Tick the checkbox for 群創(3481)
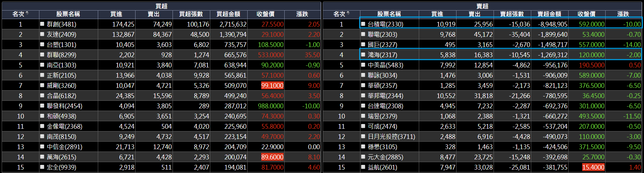Viewport: 644px width, 173px height. coord(42,24)
